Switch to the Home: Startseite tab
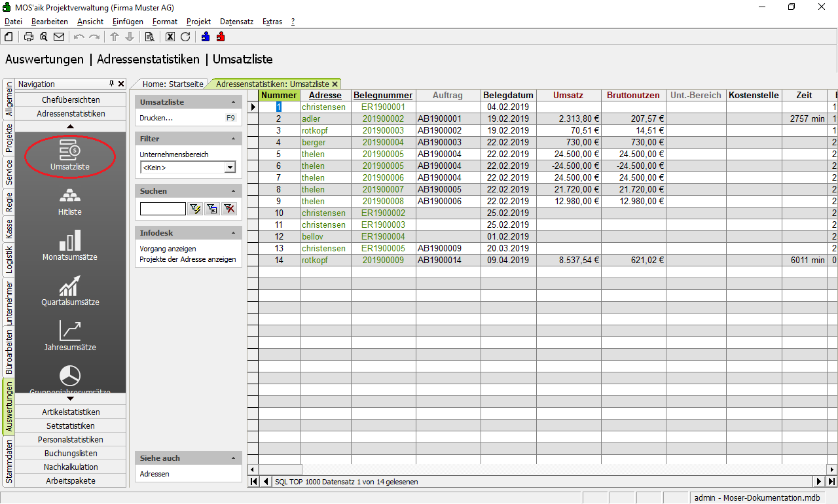This screenshot has width=838, height=504. pyautogui.click(x=173, y=84)
